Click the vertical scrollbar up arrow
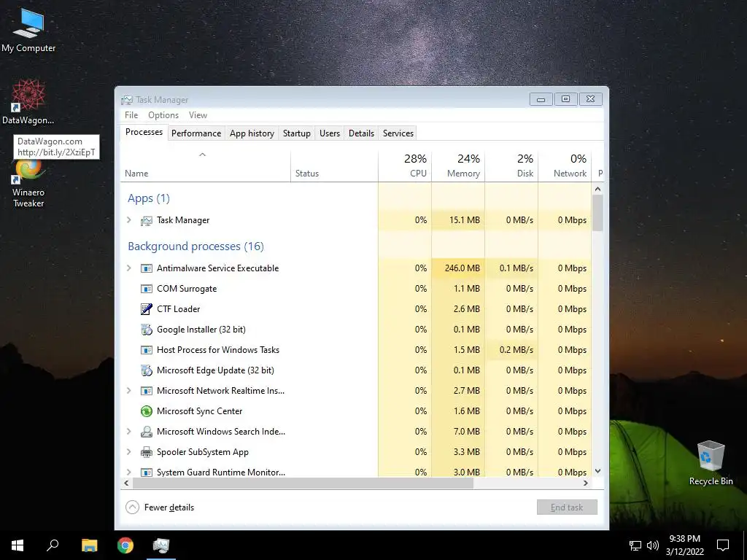Image resolution: width=747 pixels, height=560 pixels. click(598, 189)
